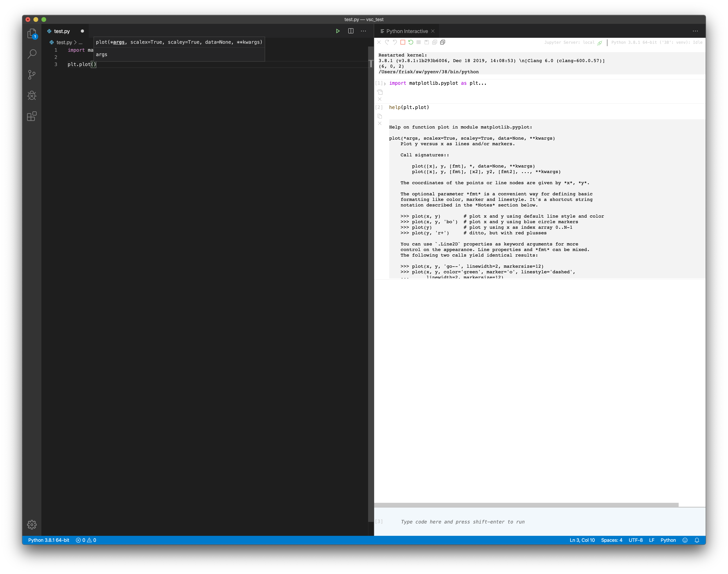Image resolution: width=728 pixels, height=574 pixels.
Task: Open the Debug view icon
Action: tap(32, 95)
